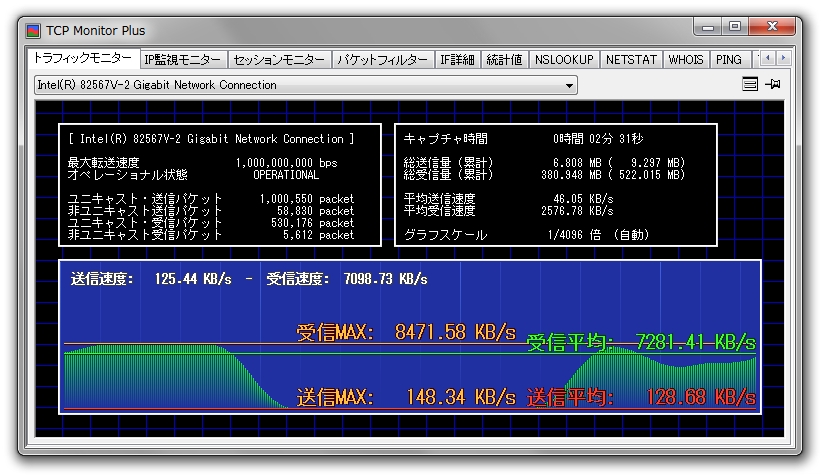Click the 総受信量 380.948 MB row

[544, 175]
